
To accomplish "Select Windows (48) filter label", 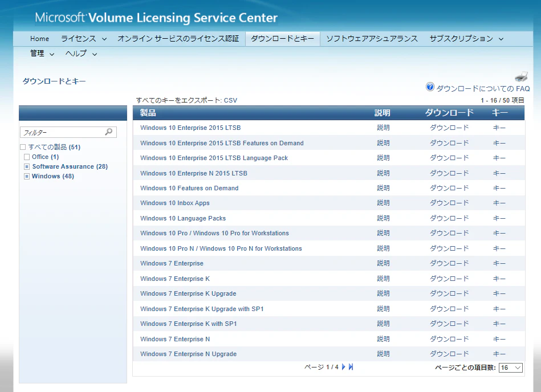I will pyautogui.click(x=53, y=176).
